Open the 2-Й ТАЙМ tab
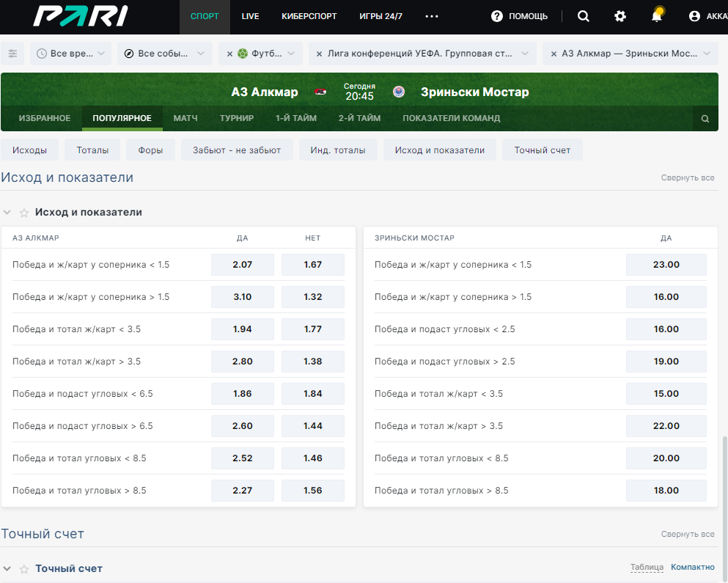728x583 pixels. point(359,118)
